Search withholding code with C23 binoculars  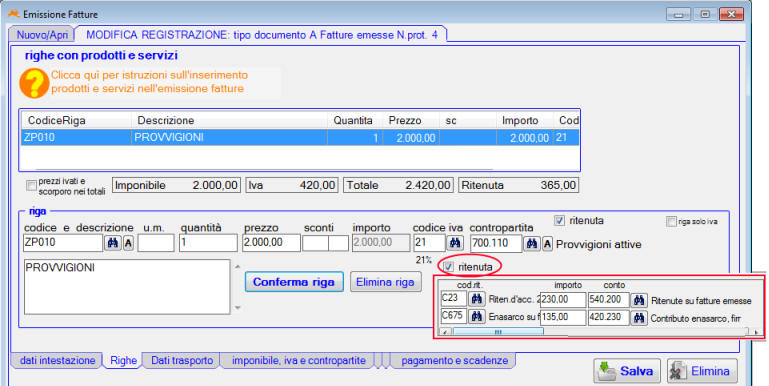[x=476, y=299]
